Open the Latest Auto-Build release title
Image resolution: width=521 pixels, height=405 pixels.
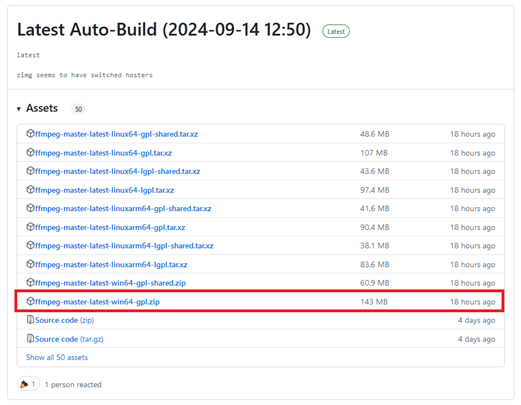[x=164, y=30]
